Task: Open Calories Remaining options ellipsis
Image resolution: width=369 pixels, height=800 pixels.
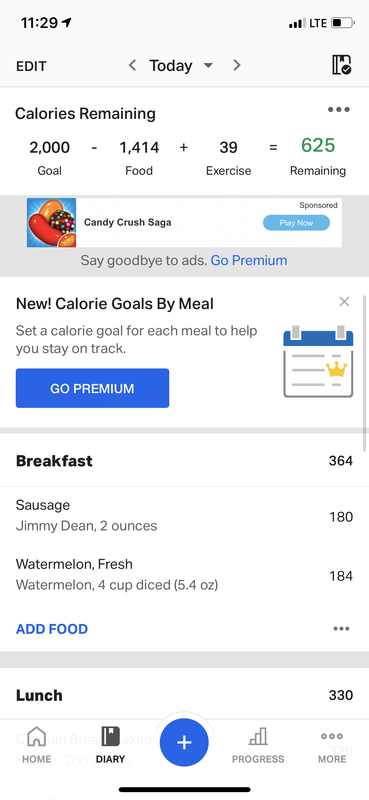Action: pyautogui.click(x=339, y=110)
